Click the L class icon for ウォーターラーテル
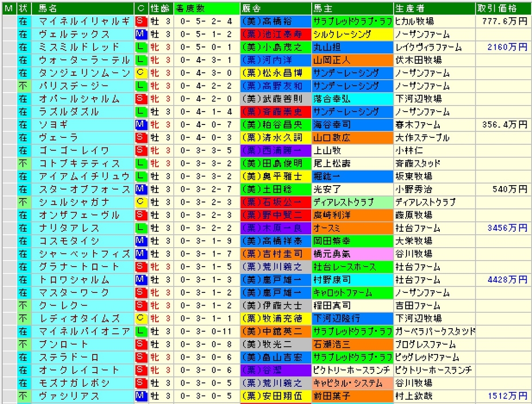The image size is (532, 404). pyautogui.click(x=141, y=59)
